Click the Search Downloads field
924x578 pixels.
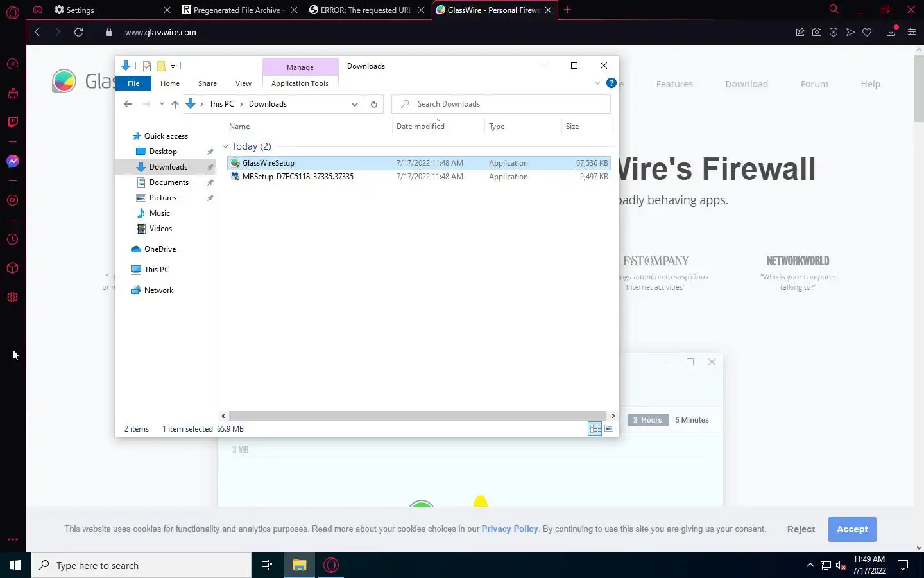[501, 104]
